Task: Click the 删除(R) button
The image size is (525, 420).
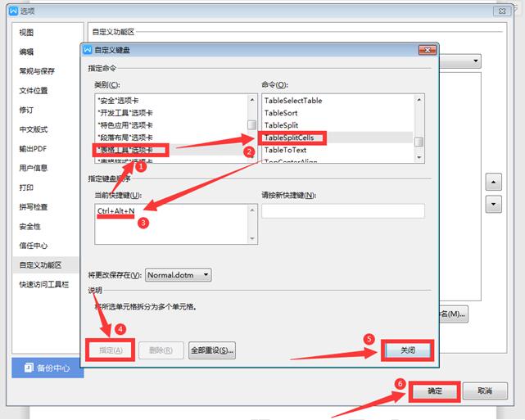Action: [x=161, y=350]
